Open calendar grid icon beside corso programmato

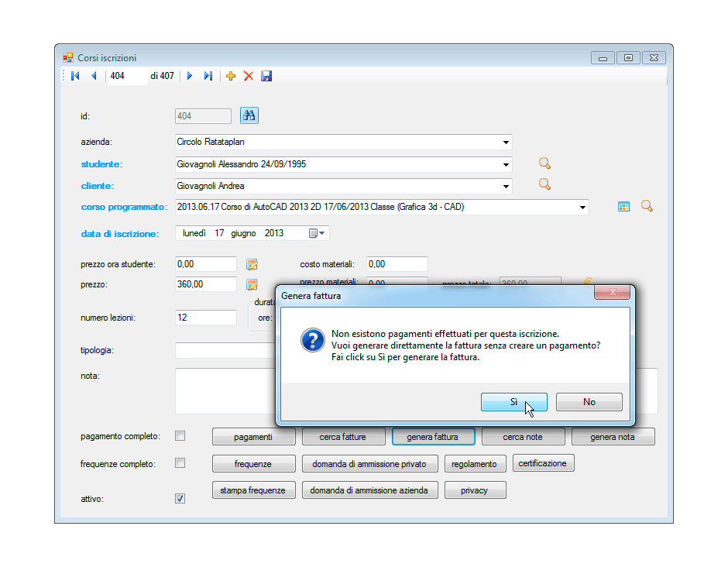623,207
